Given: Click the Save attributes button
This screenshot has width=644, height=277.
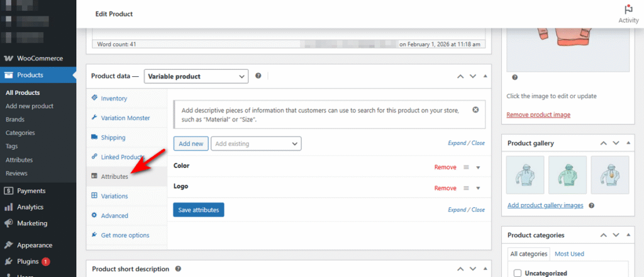Looking at the screenshot, I should (198, 210).
